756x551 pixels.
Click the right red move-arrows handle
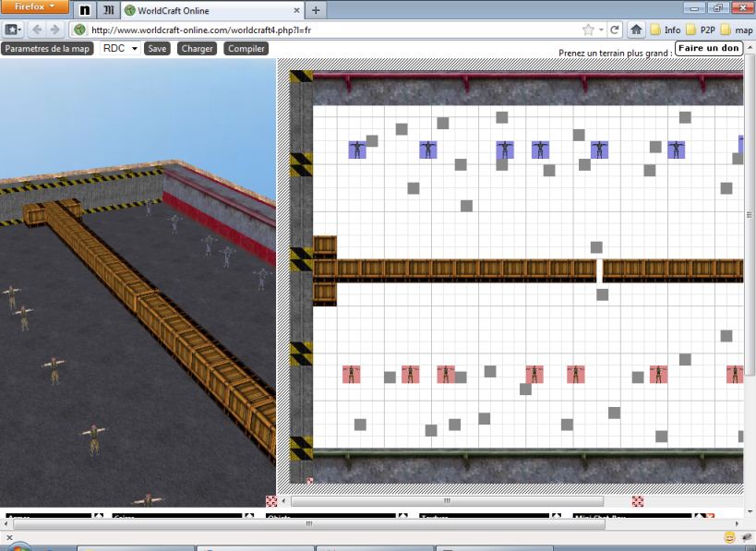pos(638,501)
